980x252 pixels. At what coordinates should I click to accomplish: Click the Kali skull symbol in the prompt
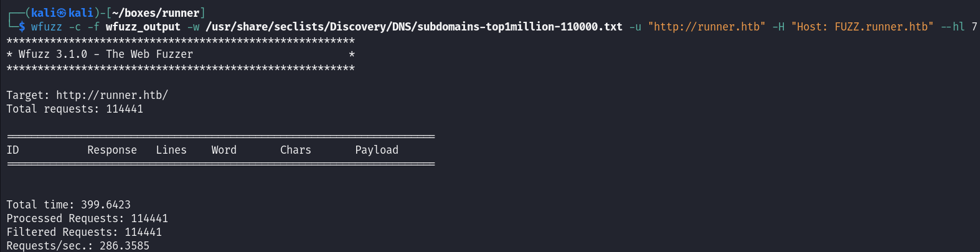62,13
